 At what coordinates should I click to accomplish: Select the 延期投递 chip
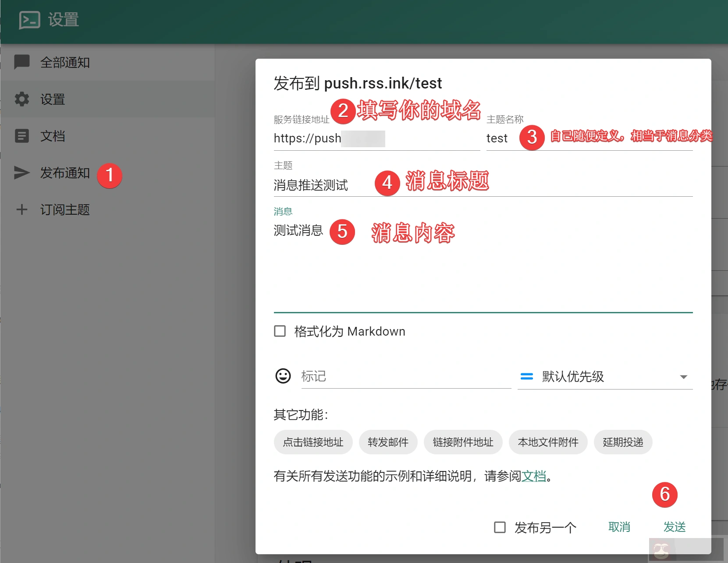click(x=623, y=442)
